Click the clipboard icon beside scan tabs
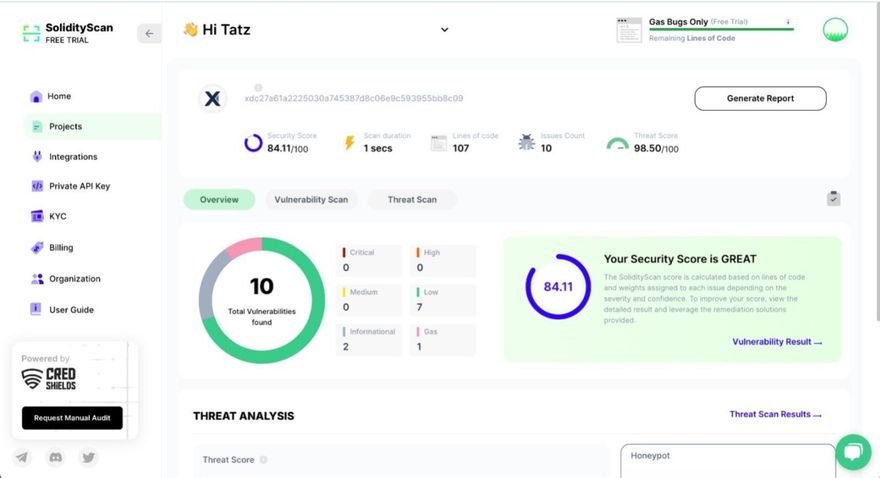The width and height of the screenshot is (880, 478). pyautogui.click(x=833, y=199)
